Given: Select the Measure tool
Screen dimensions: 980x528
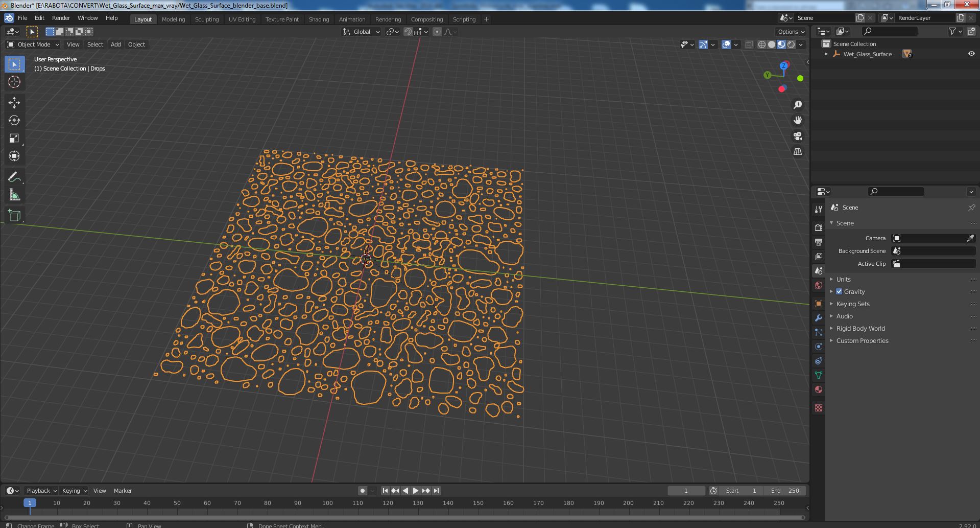Looking at the screenshot, I should coord(14,195).
